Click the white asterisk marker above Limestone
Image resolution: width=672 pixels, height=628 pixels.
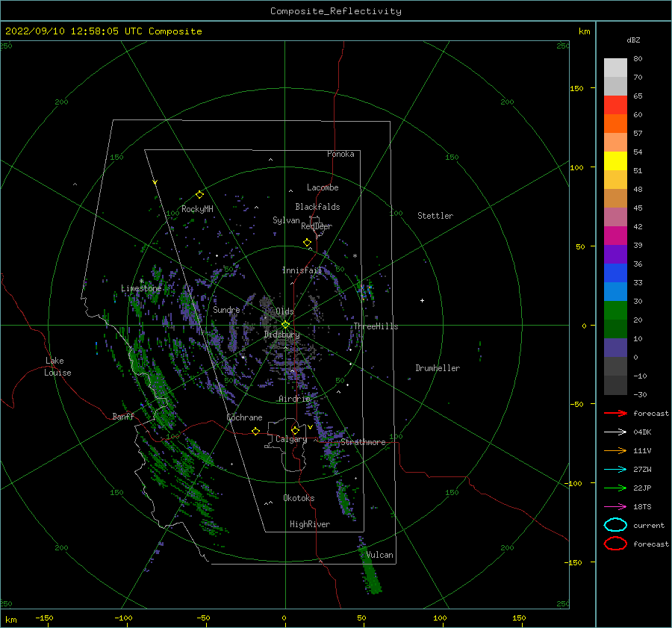pos(141,282)
